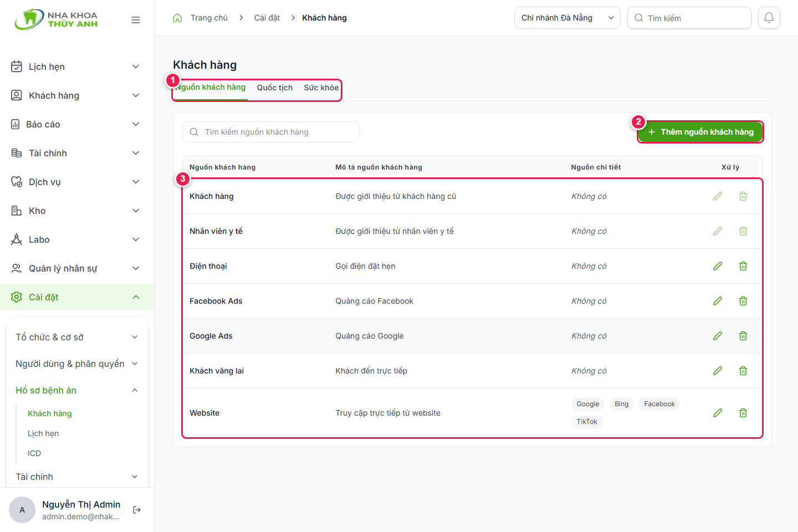Open ICD under Hồ sơ bệnh án
Screen dimensions: 798x532
tap(34, 453)
